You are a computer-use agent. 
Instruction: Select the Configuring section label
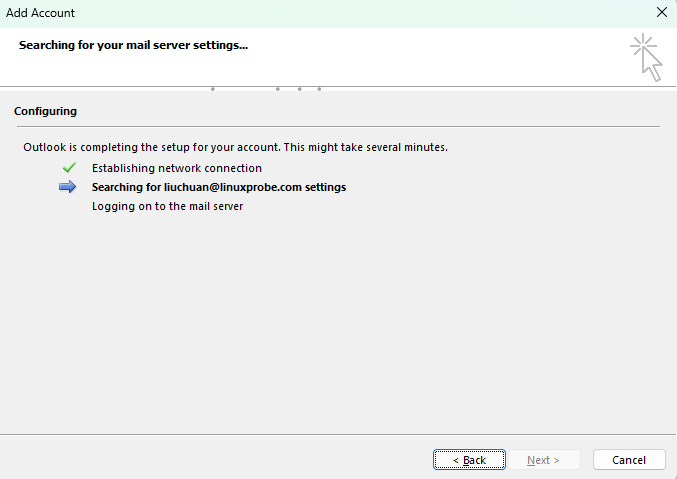pyautogui.click(x=45, y=111)
